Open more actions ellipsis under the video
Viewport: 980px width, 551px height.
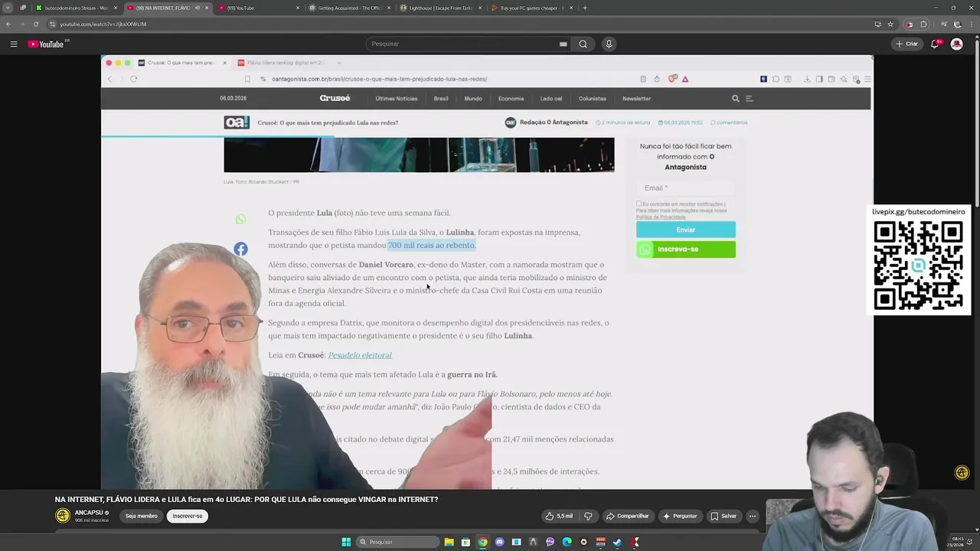(753, 516)
